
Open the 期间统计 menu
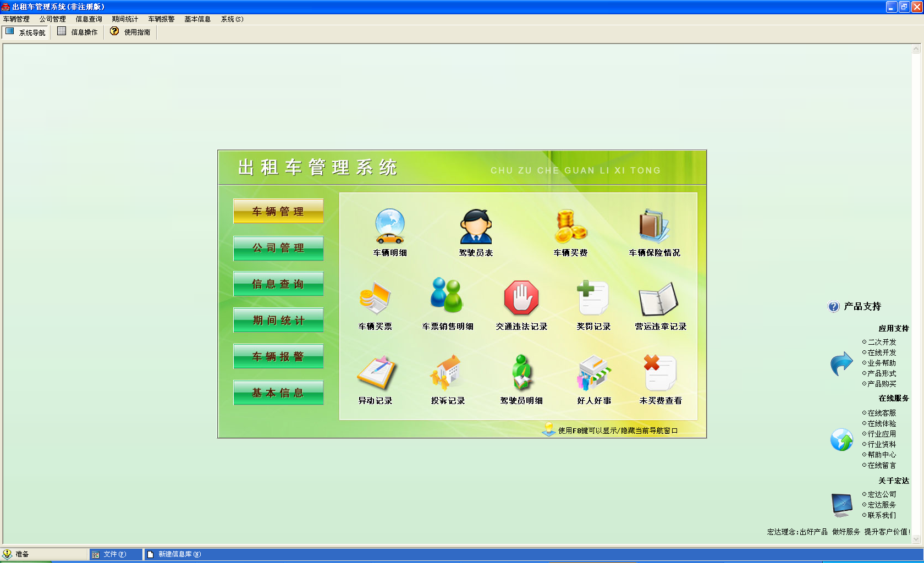click(125, 19)
